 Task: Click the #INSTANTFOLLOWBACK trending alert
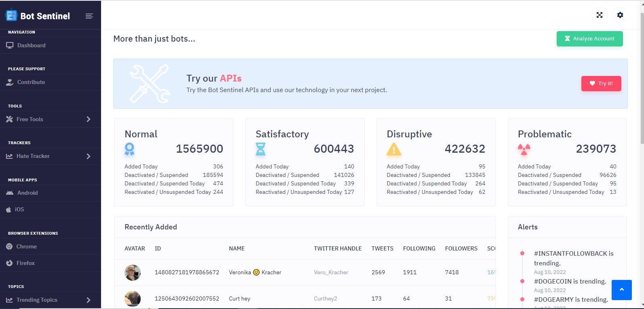(574, 258)
